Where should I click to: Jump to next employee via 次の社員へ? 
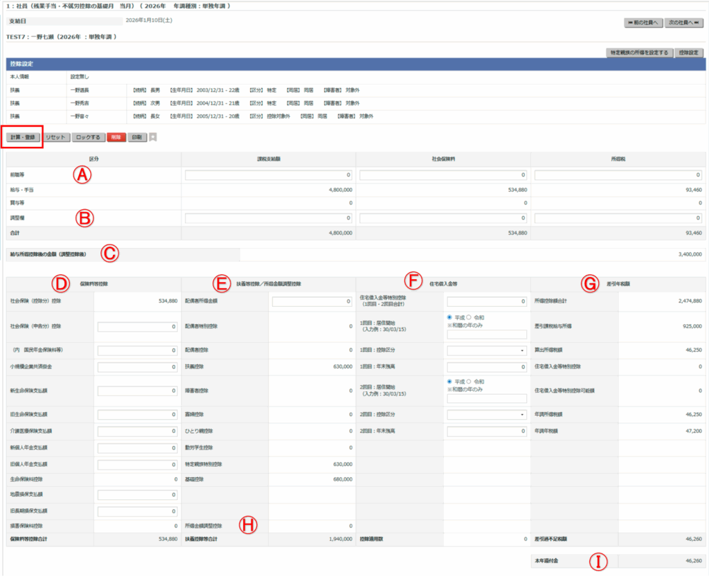coord(684,22)
